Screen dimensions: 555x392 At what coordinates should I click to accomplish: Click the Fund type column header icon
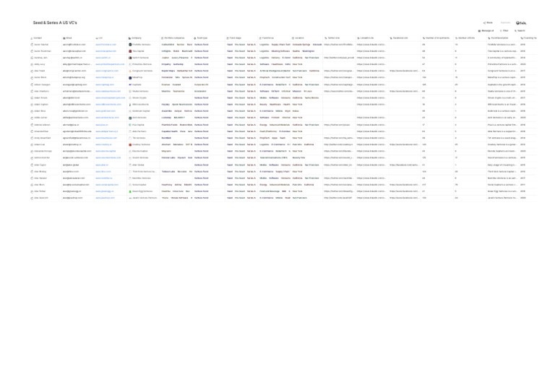point(194,38)
